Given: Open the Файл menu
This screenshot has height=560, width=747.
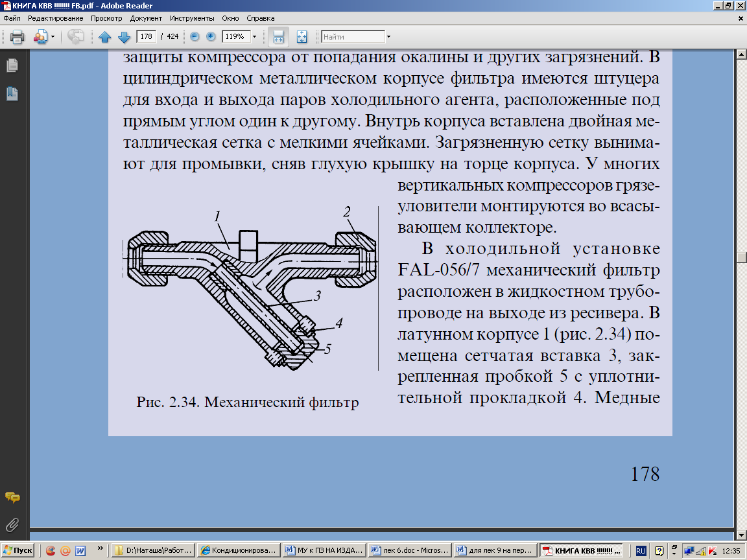Looking at the screenshot, I should point(12,18).
